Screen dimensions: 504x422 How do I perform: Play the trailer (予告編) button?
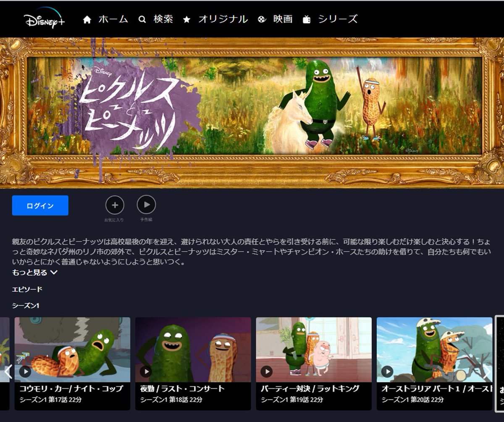147,205
